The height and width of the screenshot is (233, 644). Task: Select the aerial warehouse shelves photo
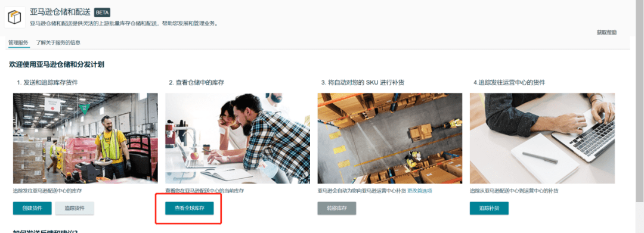(x=390, y=138)
